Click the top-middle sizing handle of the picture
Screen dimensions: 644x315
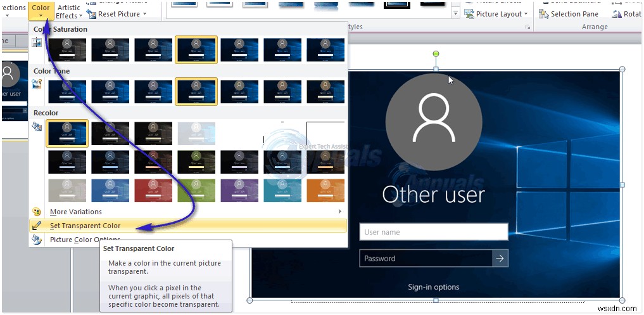point(436,69)
